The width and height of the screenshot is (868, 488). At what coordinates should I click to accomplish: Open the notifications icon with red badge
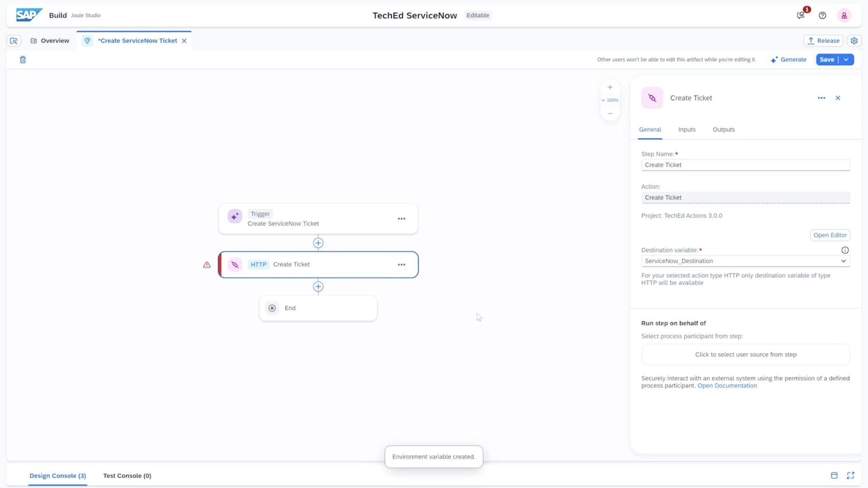801,15
